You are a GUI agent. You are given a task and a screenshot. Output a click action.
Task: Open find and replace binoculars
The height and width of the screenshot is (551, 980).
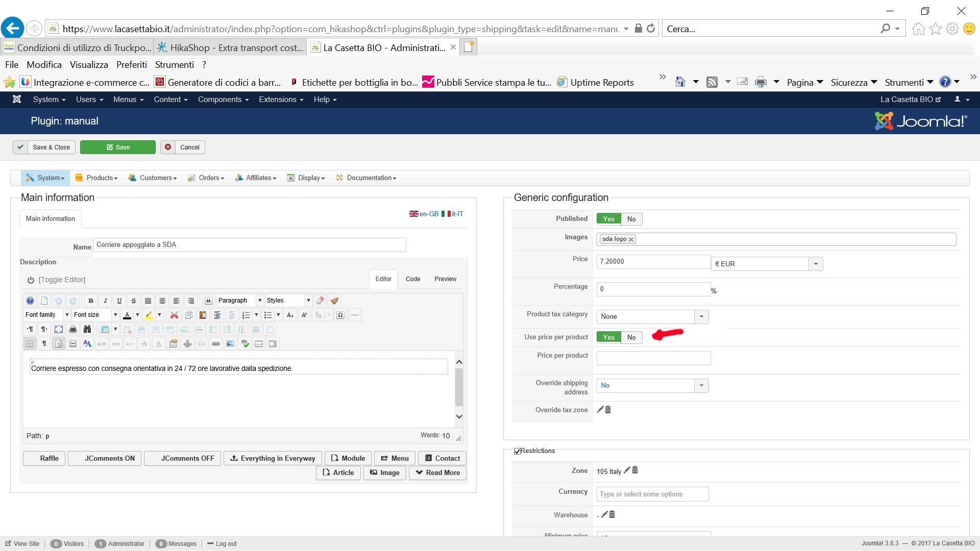coord(87,329)
